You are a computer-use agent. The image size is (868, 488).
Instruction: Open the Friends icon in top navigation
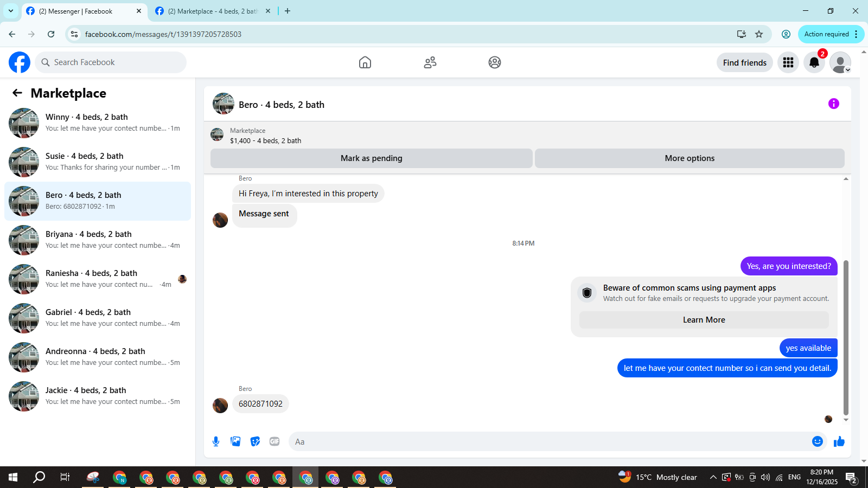pos(430,62)
